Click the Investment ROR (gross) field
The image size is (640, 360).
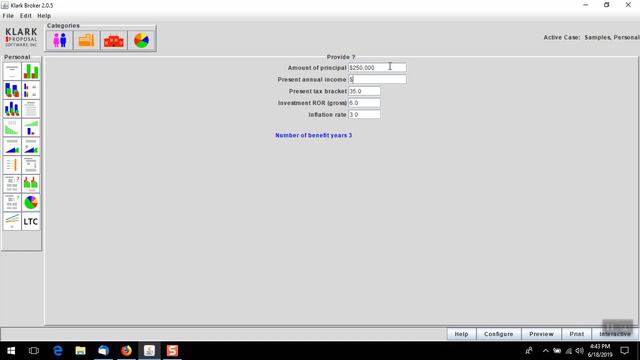pos(364,103)
